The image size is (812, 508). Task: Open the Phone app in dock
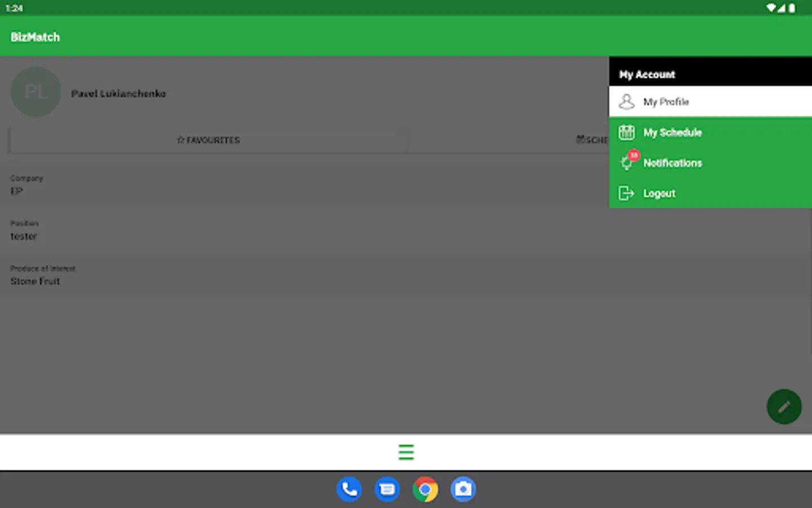tap(349, 489)
